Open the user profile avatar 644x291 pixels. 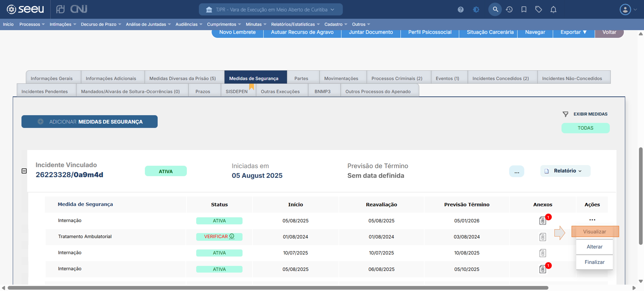[x=625, y=10]
